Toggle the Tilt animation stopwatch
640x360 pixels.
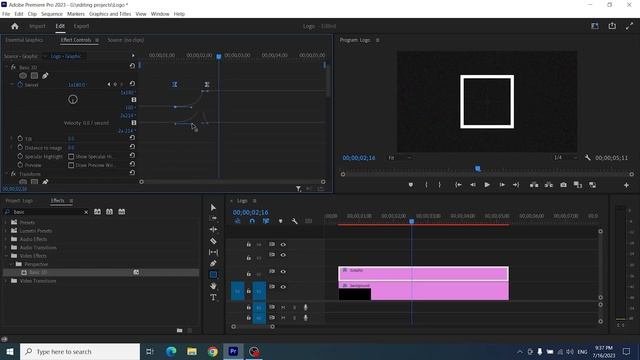(20, 138)
